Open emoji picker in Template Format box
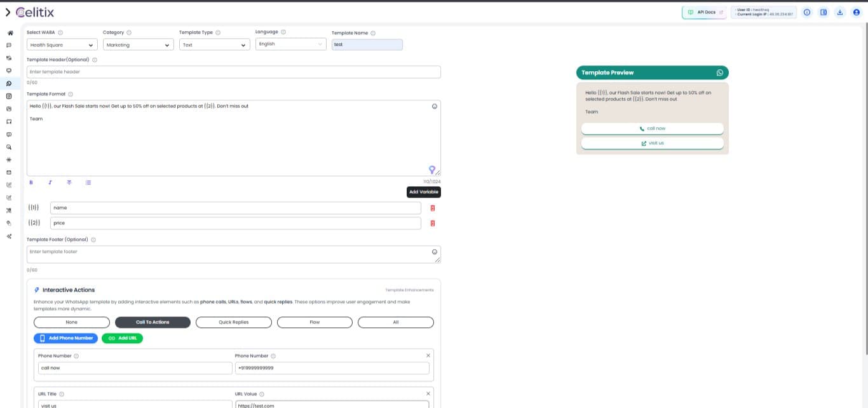 [435, 106]
